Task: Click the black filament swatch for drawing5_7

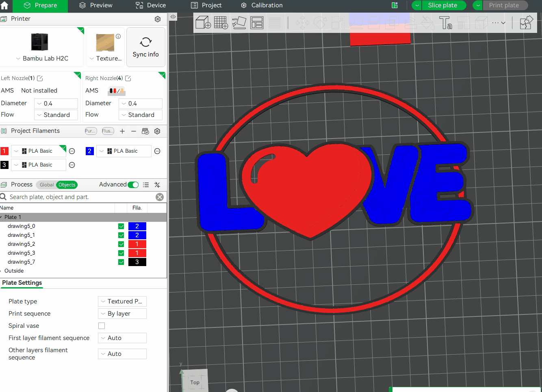Action: 137,262
